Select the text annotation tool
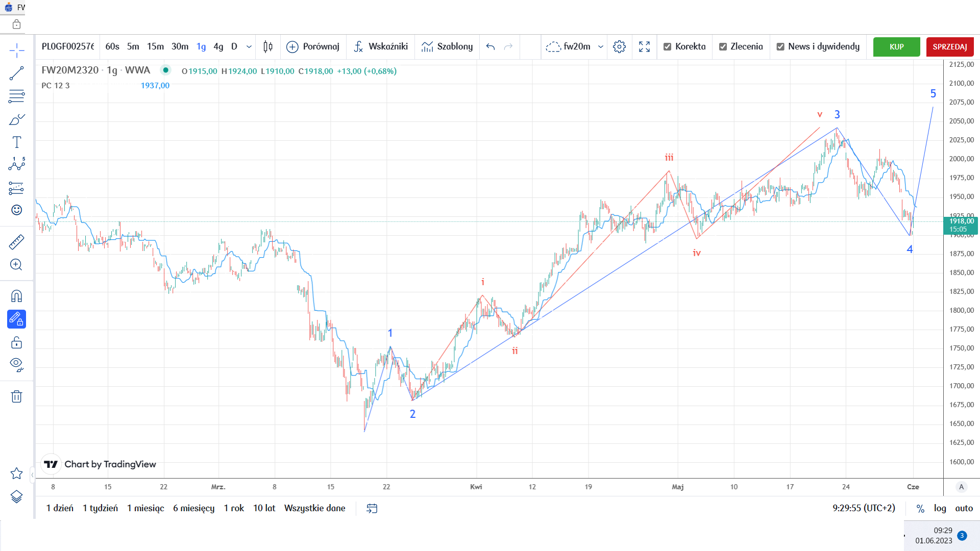980x551 pixels. tap(16, 142)
